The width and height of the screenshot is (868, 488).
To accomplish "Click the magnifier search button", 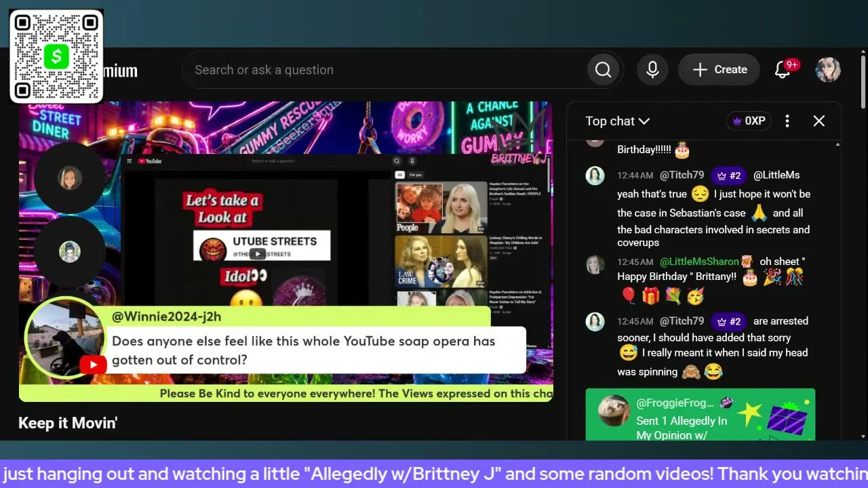I will [x=603, y=70].
